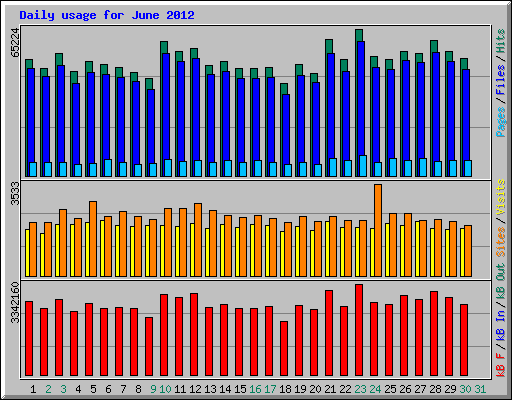Screen dimensions: 512x400
Task: Click the 'Pages' legend label
Action: click(500, 122)
